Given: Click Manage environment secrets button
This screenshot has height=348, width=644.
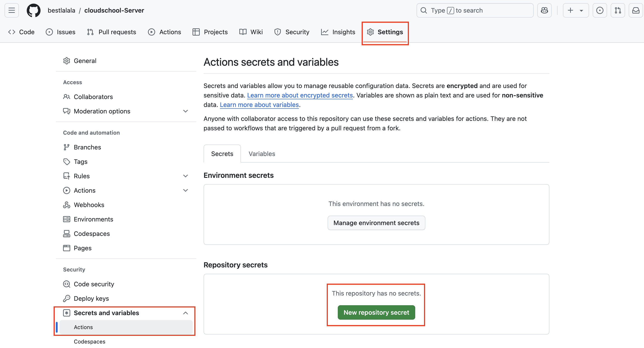Looking at the screenshot, I should pos(376,223).
